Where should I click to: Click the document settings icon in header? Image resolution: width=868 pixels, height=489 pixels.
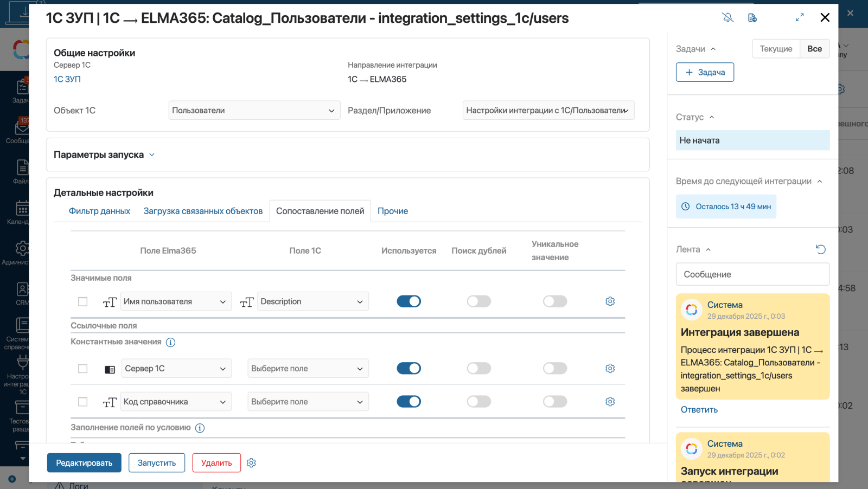tap(752, 18)
